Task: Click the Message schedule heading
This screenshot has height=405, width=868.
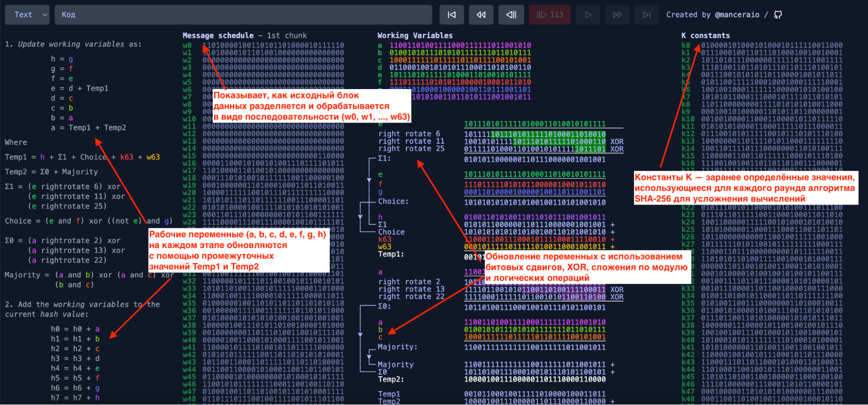Action: click(x=218, y=36)
